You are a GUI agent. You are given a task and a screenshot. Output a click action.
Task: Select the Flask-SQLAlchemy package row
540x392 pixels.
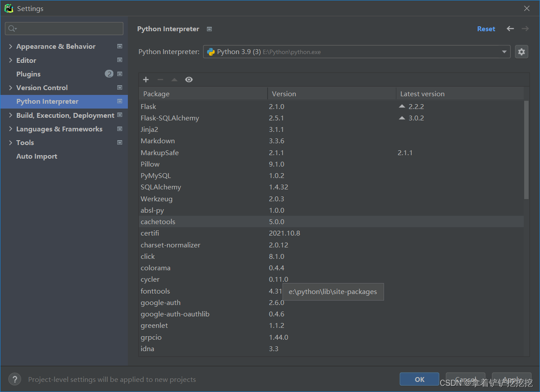[x=331, y=118]
